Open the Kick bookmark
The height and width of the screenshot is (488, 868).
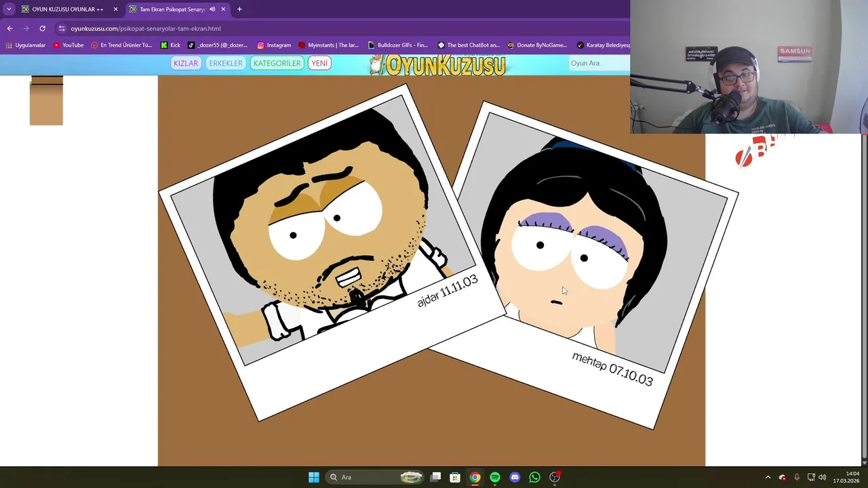tap(170, 45)
